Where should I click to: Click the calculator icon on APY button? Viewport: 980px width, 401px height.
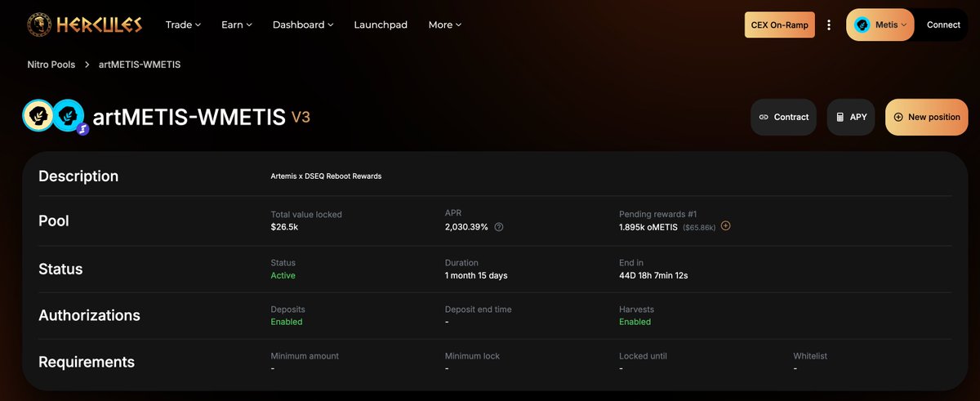tap(840, 117)
